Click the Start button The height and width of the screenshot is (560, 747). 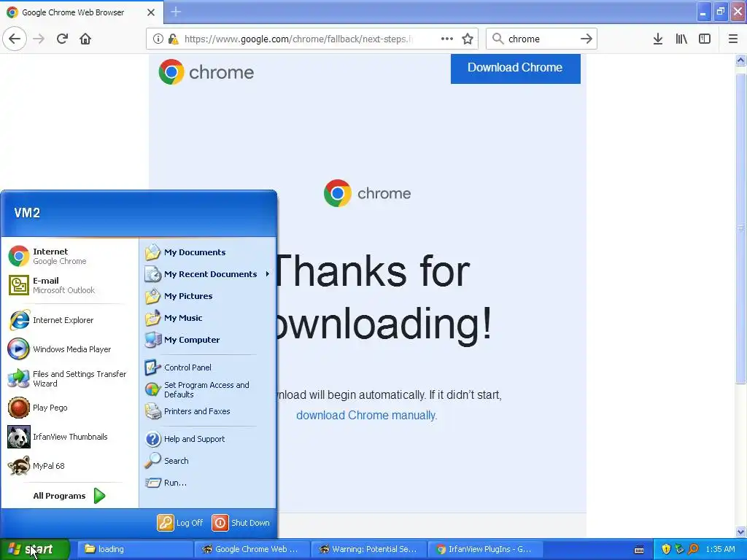[34, 549]
